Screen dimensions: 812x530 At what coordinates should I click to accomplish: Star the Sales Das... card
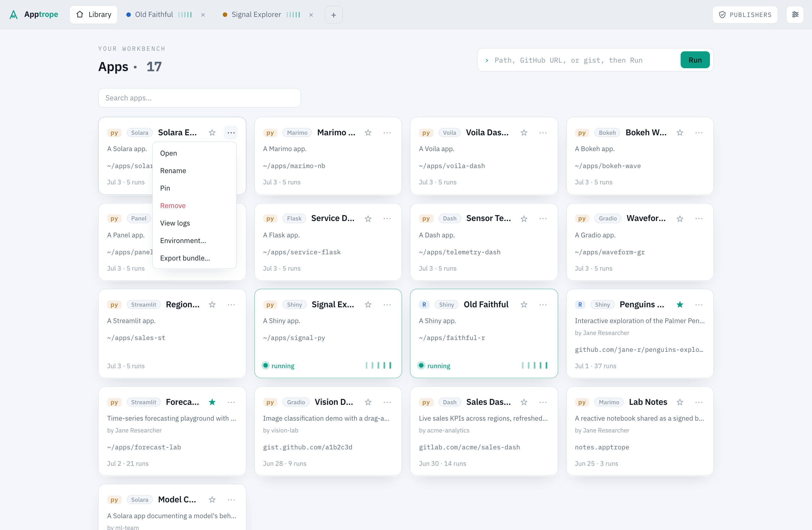pos(524,402)
